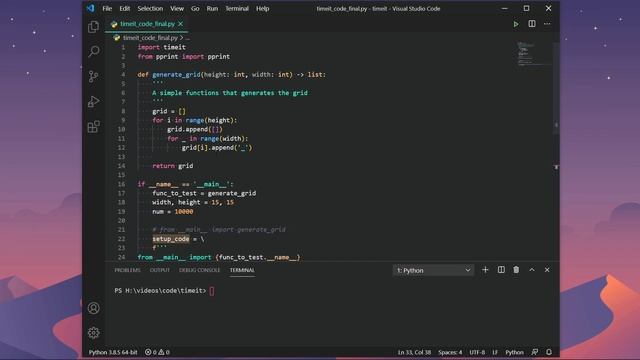Click the 'return grid' statement
Viewport: 640px width, 360px height.
coord(173,166)
